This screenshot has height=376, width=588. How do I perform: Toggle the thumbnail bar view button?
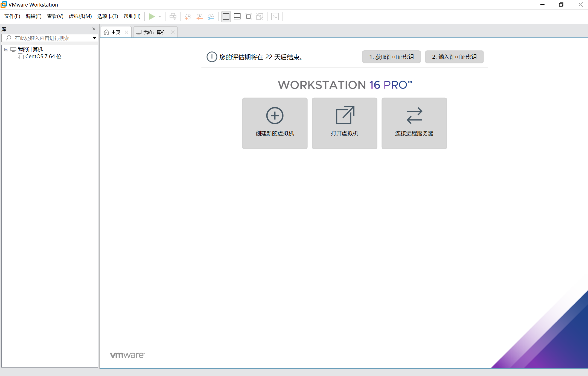point(237,17)
